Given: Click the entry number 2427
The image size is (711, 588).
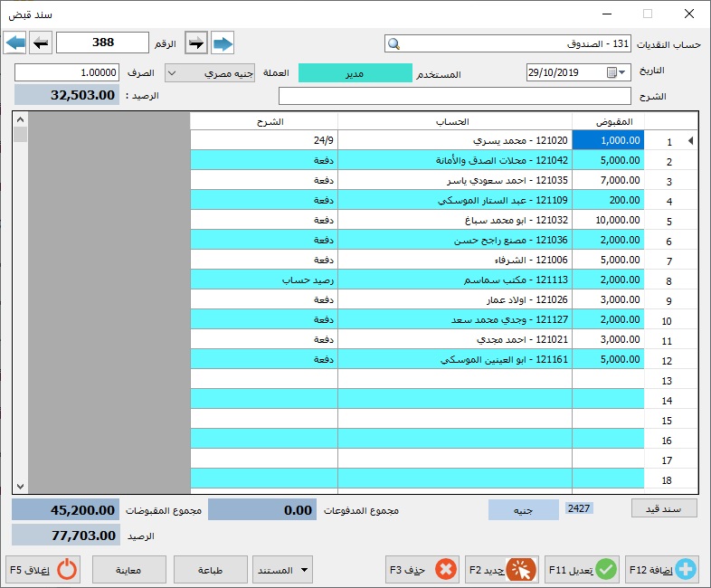Looking at the screenshot, I should pos(579,508).
